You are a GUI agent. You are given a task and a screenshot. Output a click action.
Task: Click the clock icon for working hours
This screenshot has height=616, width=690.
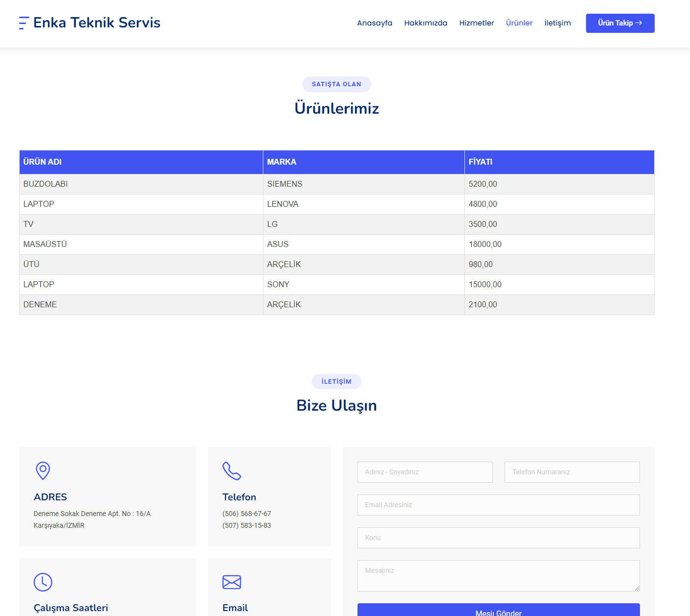tap(43, 582)
